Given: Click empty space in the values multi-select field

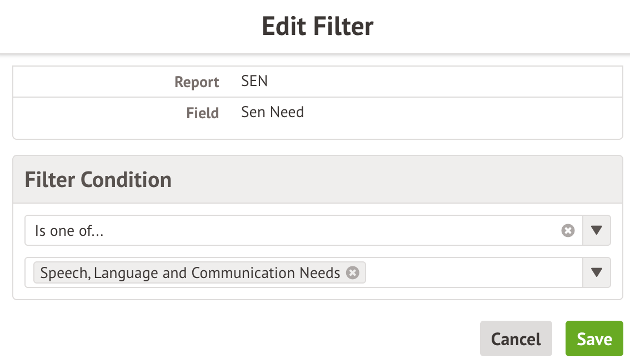Looking at the screenshot, I should (472, 272).
